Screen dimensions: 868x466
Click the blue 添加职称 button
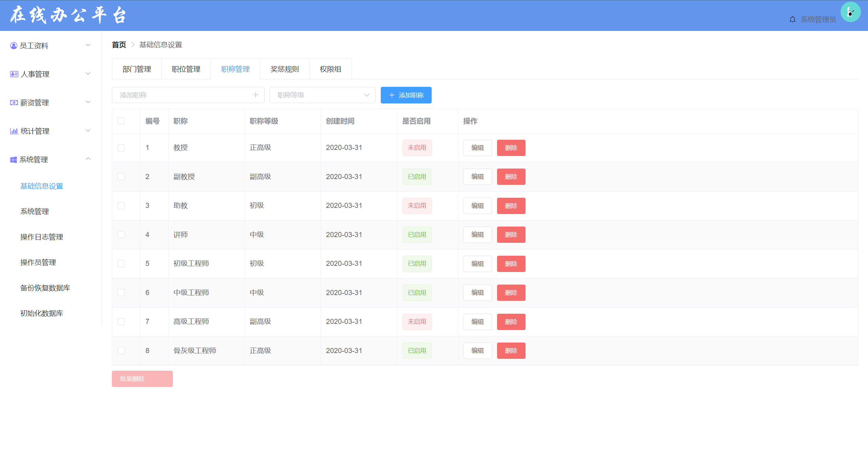coord(406,95)
